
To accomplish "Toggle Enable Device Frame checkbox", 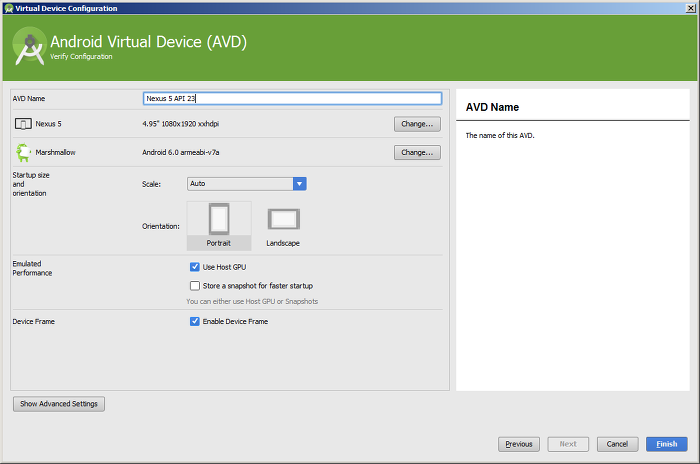I will (195, 322).
